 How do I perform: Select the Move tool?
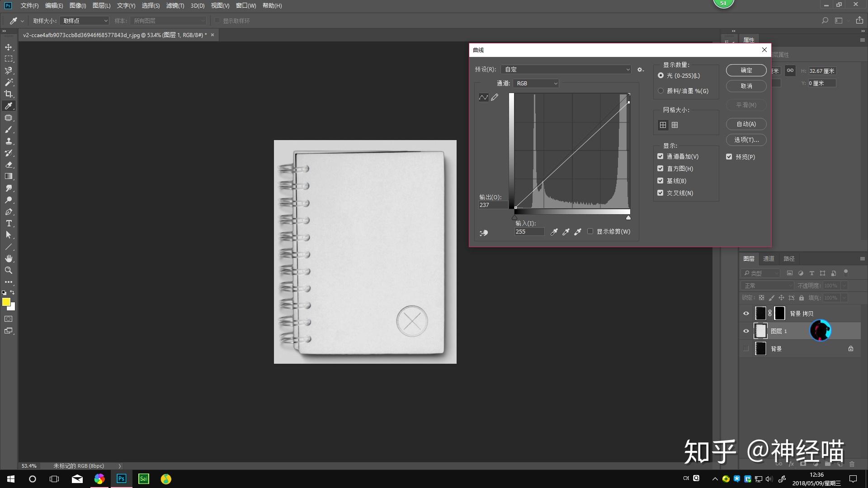(x=9, y=47)
